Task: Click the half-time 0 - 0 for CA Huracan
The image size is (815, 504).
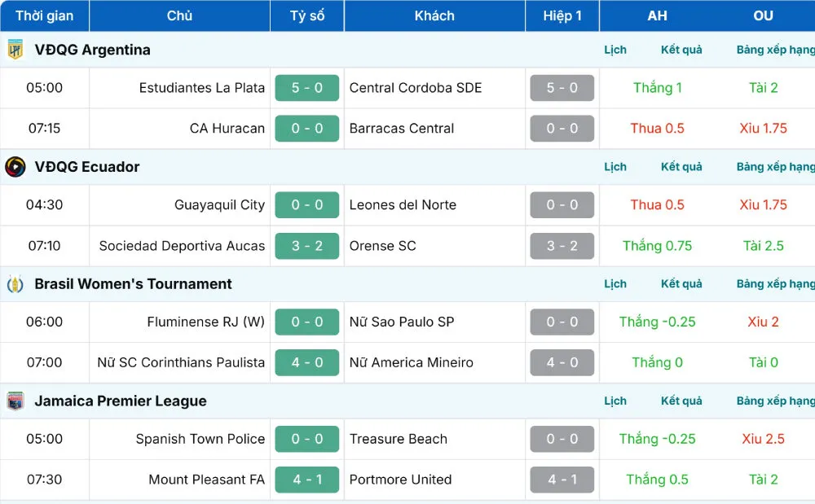Action: pyautogui.click(x=562, y=129)
